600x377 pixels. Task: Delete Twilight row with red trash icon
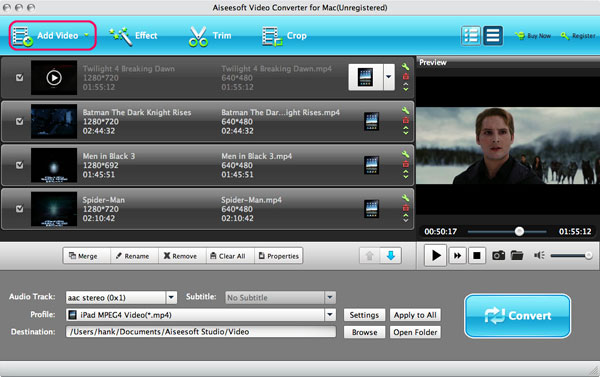406,77
